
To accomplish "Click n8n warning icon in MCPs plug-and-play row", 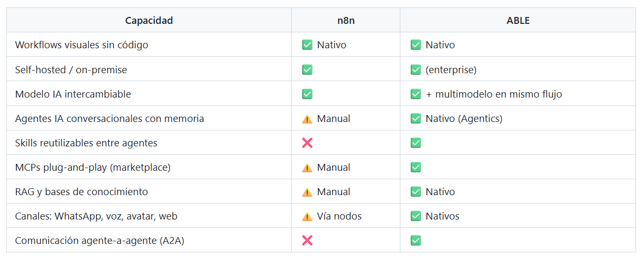I will [307, 168].
